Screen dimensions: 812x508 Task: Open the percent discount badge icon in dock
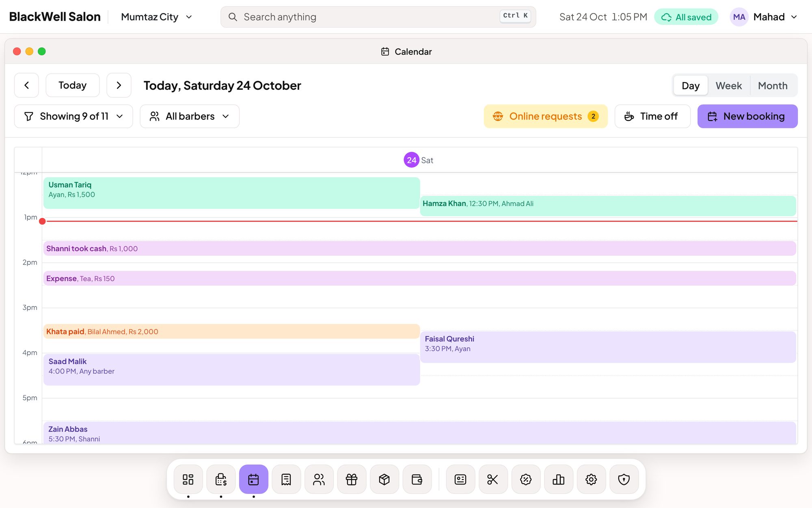pyautogui.click(x=526, y=479)
